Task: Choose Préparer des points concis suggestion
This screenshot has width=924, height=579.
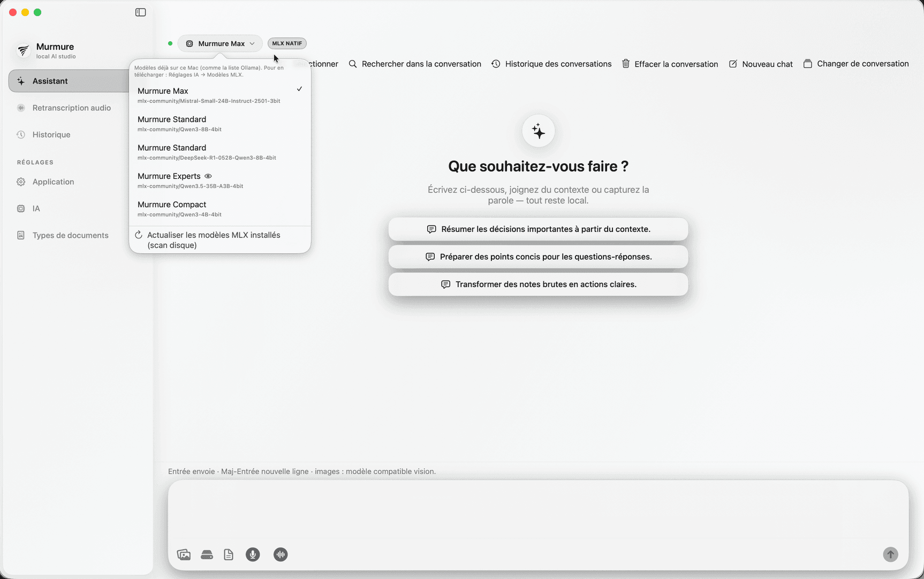Action: coord(538,257)
